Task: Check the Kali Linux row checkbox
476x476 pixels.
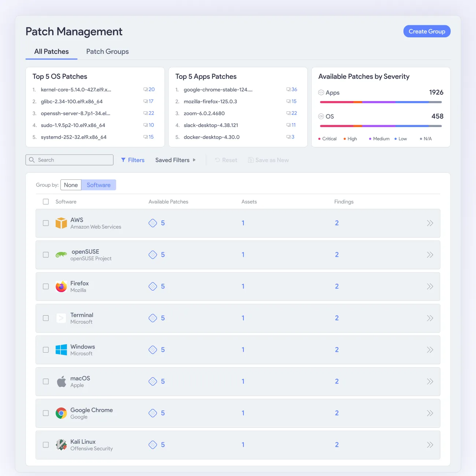Action: click(x=46, y=445)
